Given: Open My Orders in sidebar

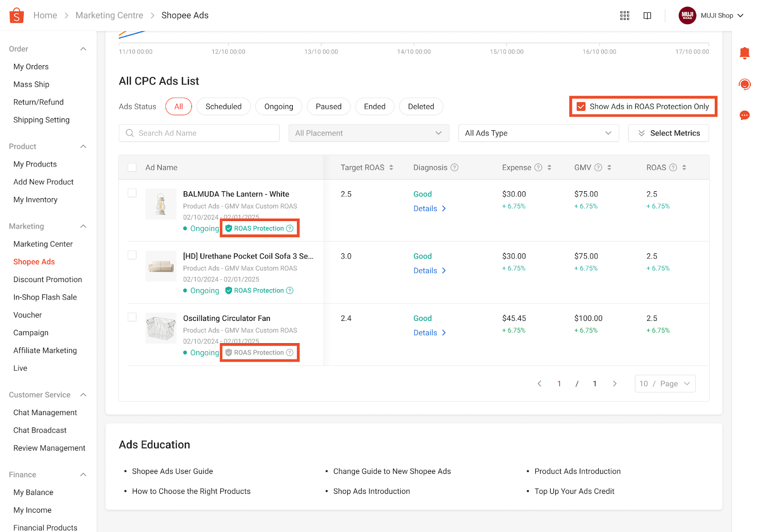Looking at the screenshot, I should click(x=31, y=67).
